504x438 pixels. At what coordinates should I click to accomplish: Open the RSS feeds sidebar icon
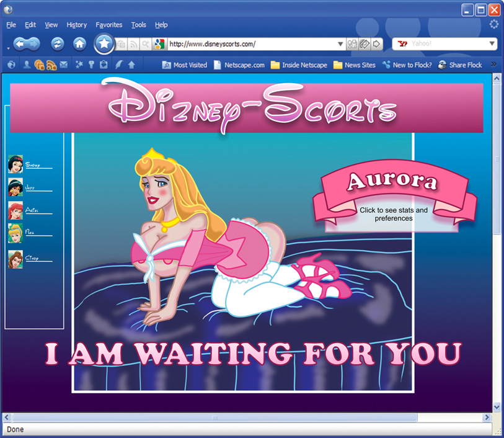(51, 65)
